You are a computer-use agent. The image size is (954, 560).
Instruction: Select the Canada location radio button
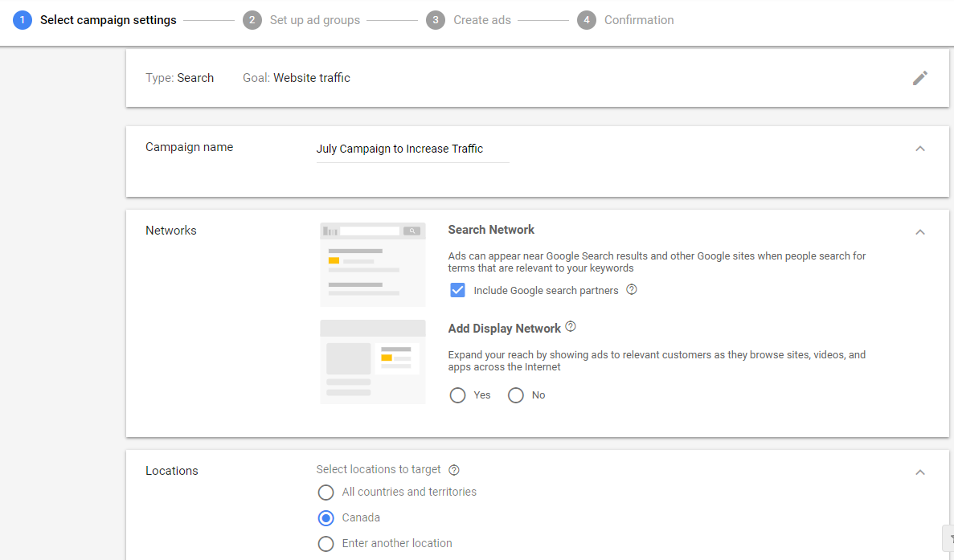[326, 518]
